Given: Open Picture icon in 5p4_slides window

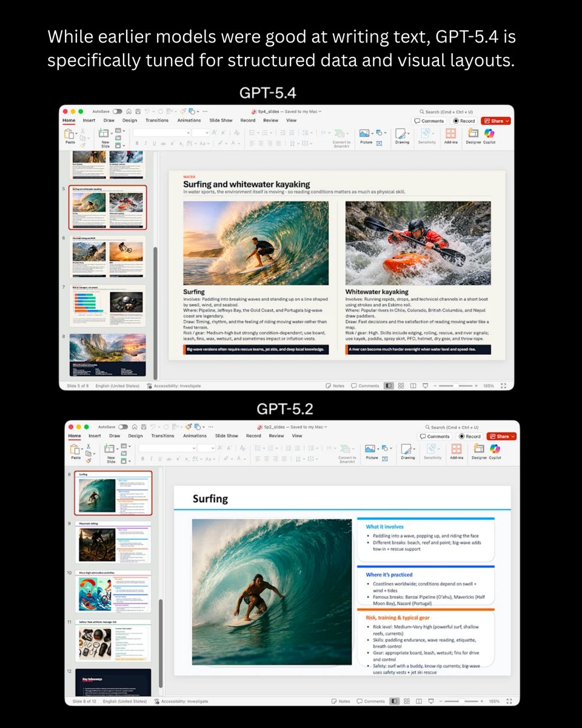Looking at the screenshot, I should point(366,133).
